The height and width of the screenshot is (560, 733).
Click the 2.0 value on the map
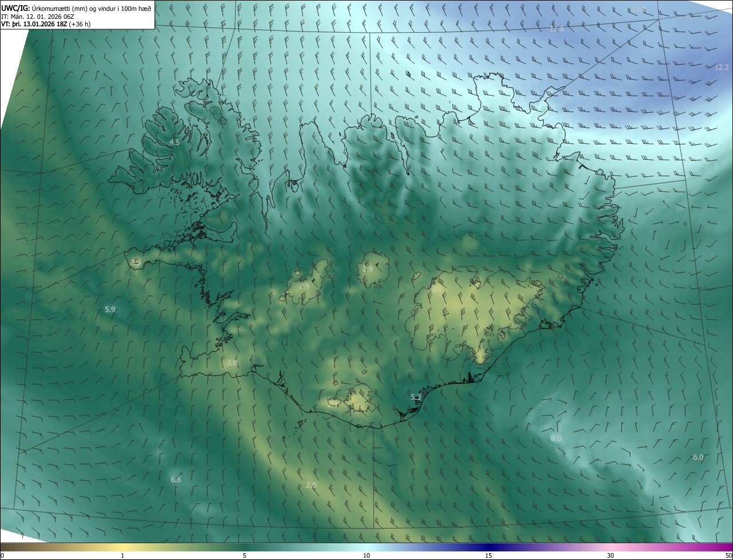[310, 485]
